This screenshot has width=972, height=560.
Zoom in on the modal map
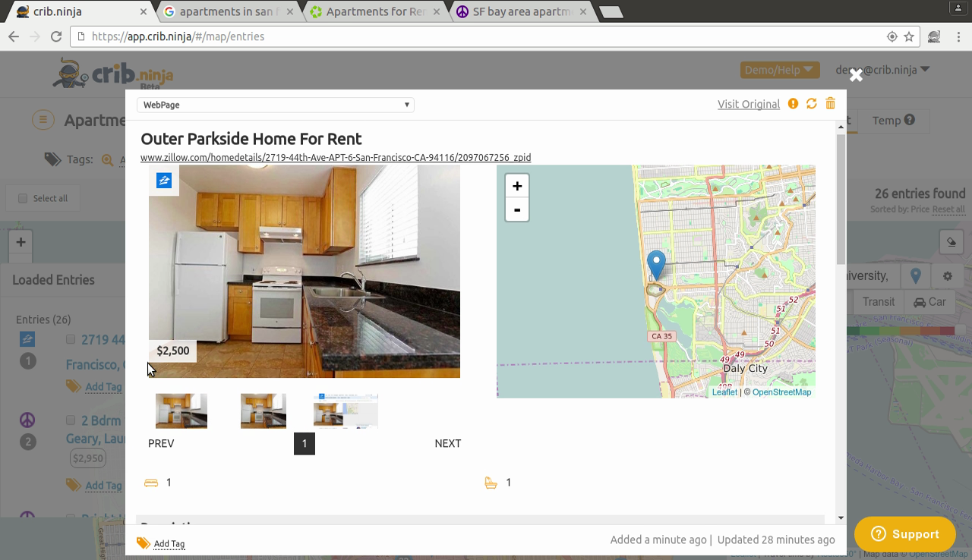tap(517, 186)
